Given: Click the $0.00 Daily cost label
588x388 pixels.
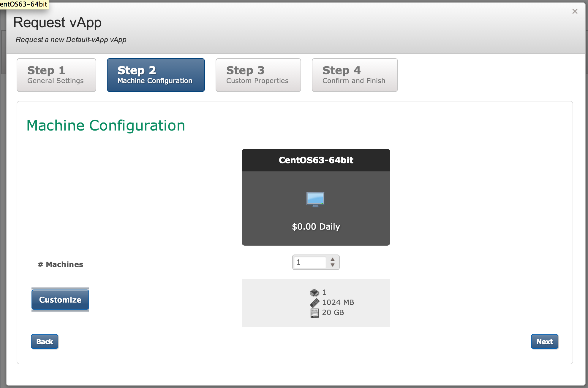Looking at the screenshot, I should point(316,227).
